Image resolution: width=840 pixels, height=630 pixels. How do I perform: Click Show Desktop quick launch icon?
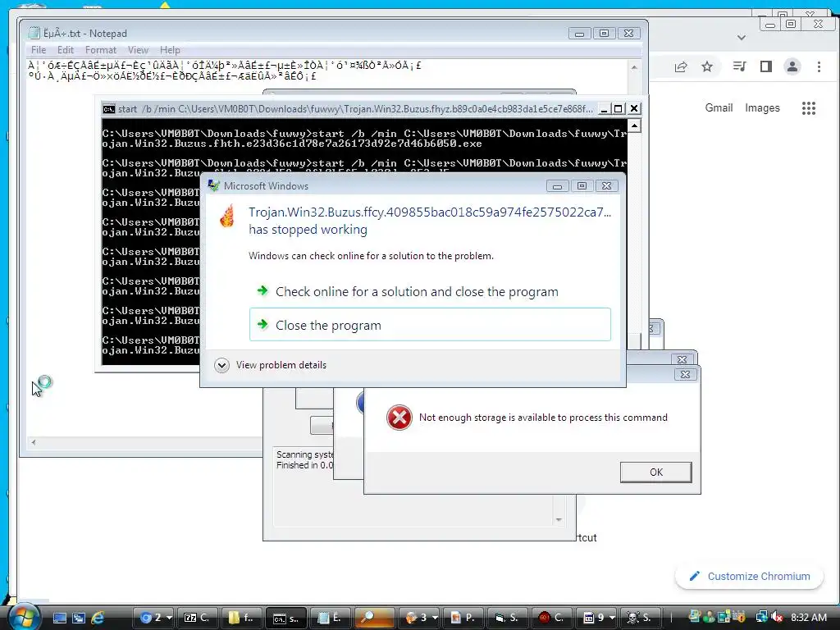pos(59,618)
